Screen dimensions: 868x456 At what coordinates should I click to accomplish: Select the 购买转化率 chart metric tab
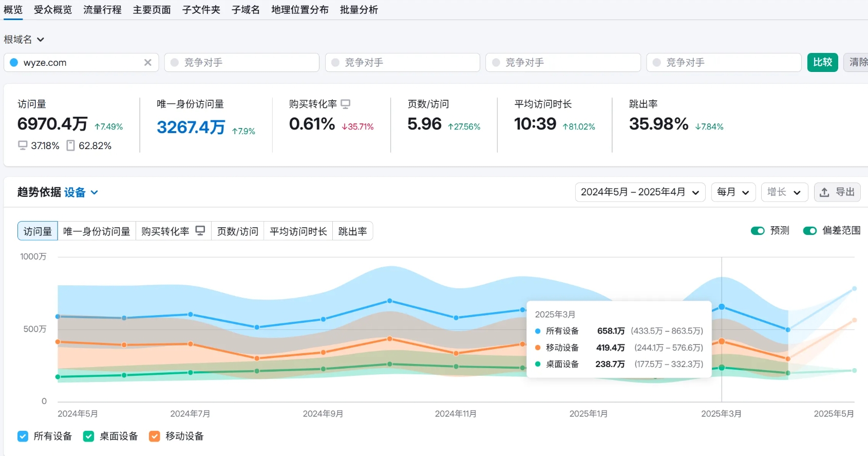tap(173, 231)
